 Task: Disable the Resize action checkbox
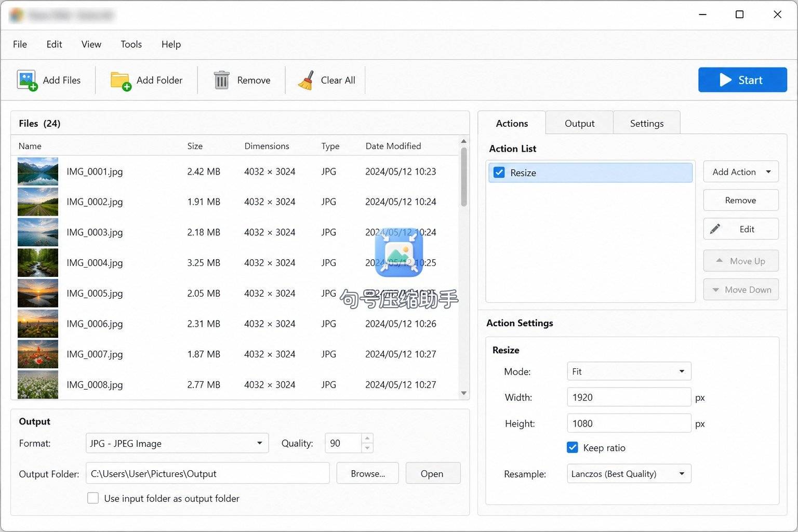tap(499, 172)
